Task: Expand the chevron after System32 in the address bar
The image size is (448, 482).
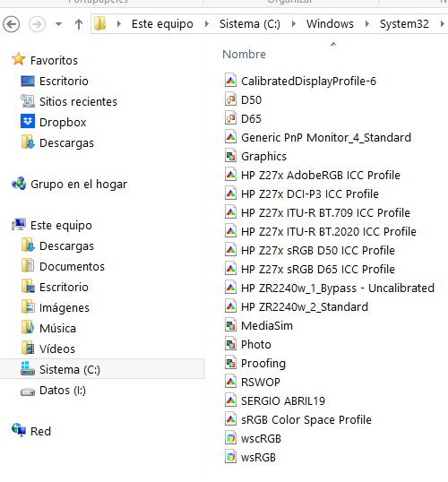Action: tap(442, 23)
